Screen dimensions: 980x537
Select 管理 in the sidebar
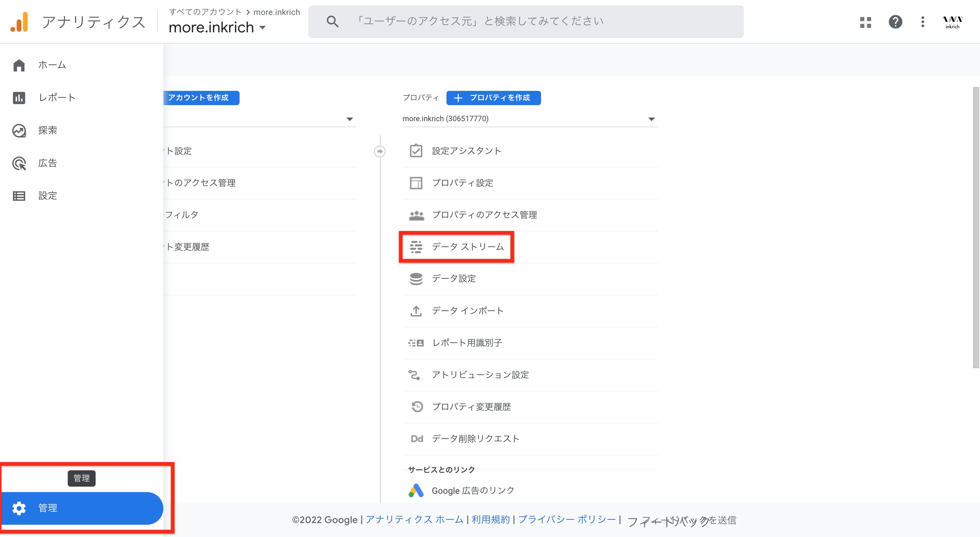(x=82, y=508)
